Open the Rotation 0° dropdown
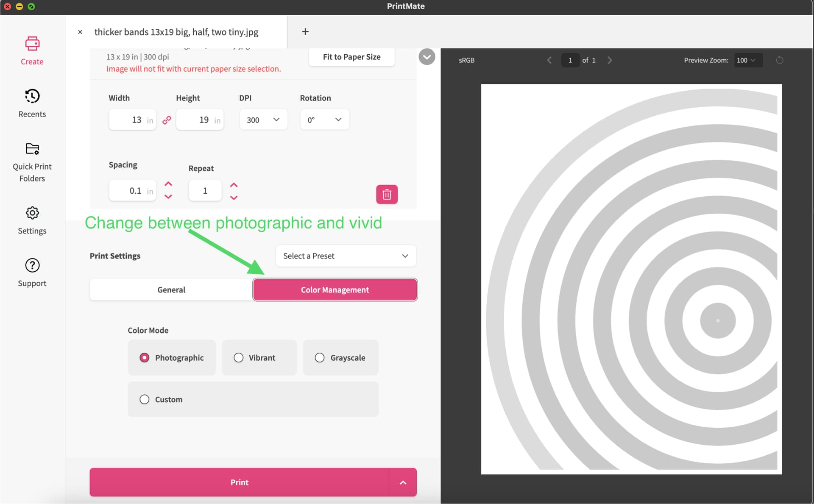This screenshot has height=504, width=814. tap(325, 120)
